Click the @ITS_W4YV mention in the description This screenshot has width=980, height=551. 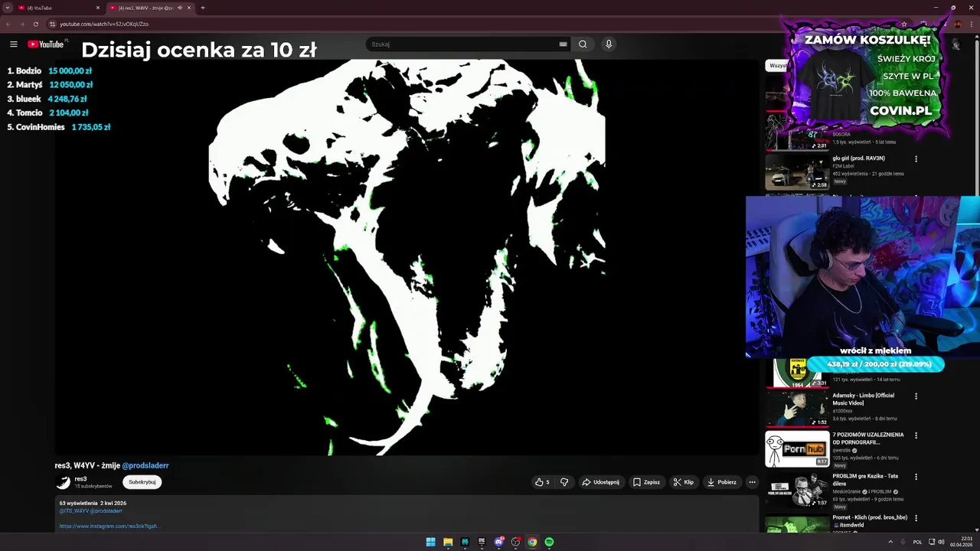73,510
